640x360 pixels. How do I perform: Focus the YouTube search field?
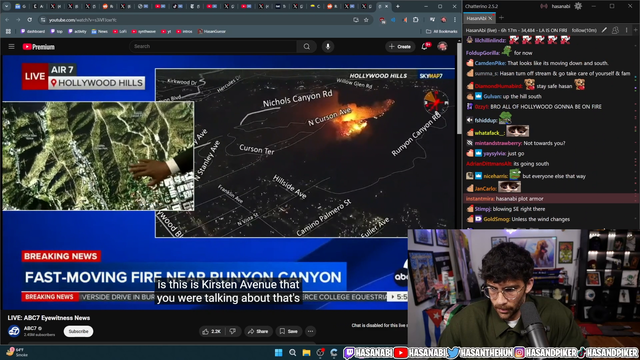pyautogui.click(x=213, y=47)
